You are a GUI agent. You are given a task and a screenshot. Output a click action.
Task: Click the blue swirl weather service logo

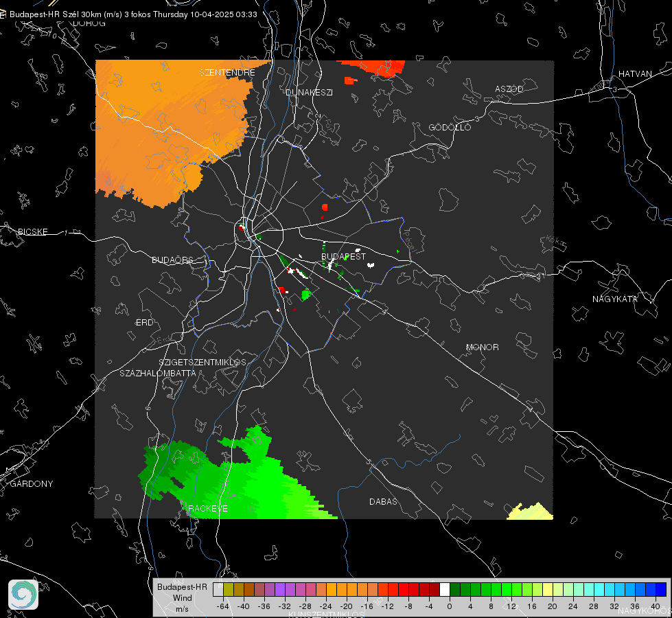point(23,595)
